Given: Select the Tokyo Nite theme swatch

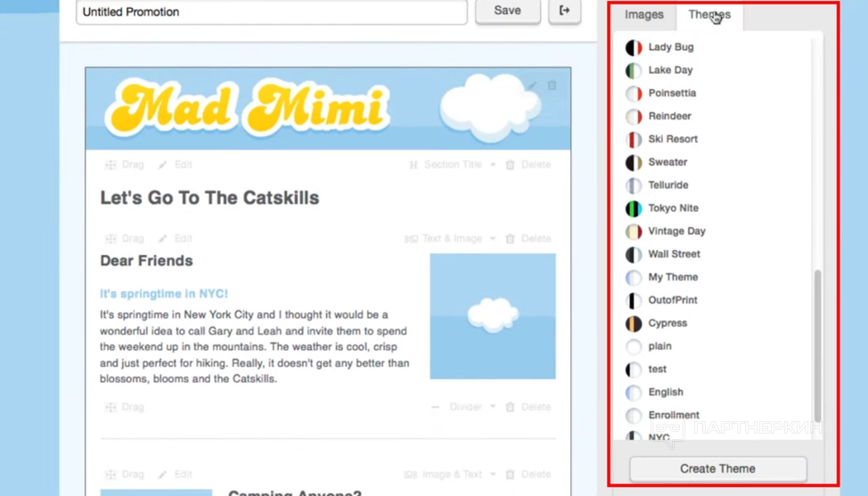Looking at the screenshot, I should pyautogui.click(x=634, y=208).
